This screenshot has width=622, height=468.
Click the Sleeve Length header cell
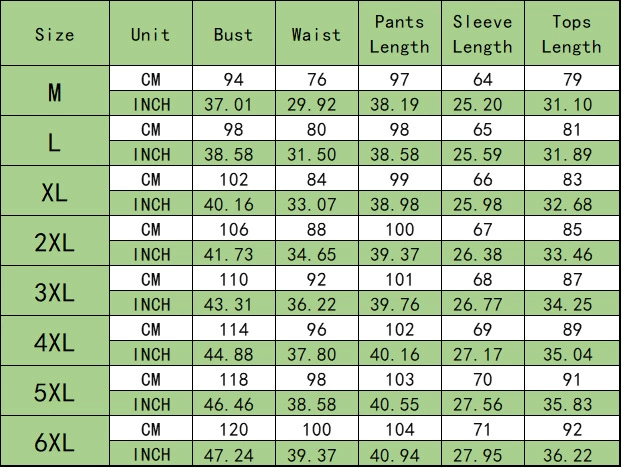point(481,34)
